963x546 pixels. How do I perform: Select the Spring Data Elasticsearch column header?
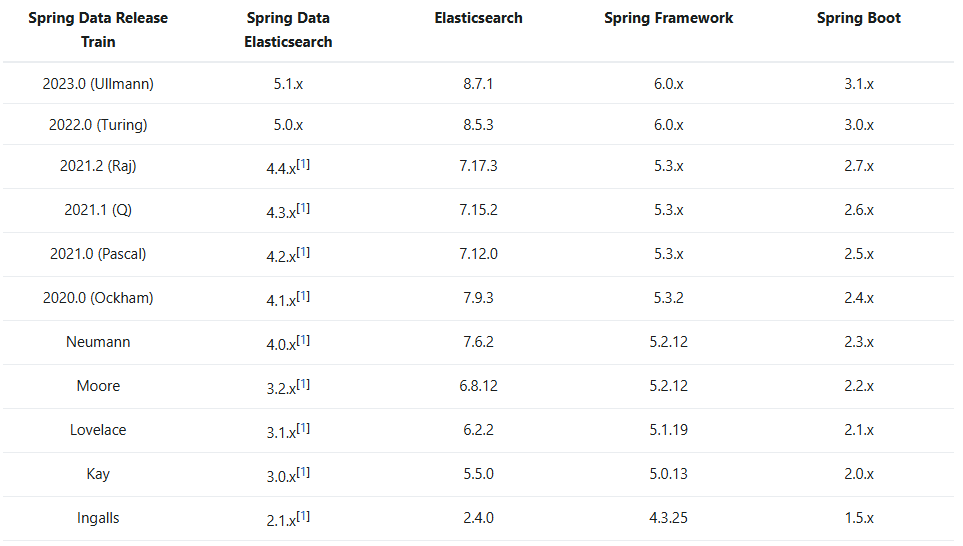[288, 30]
